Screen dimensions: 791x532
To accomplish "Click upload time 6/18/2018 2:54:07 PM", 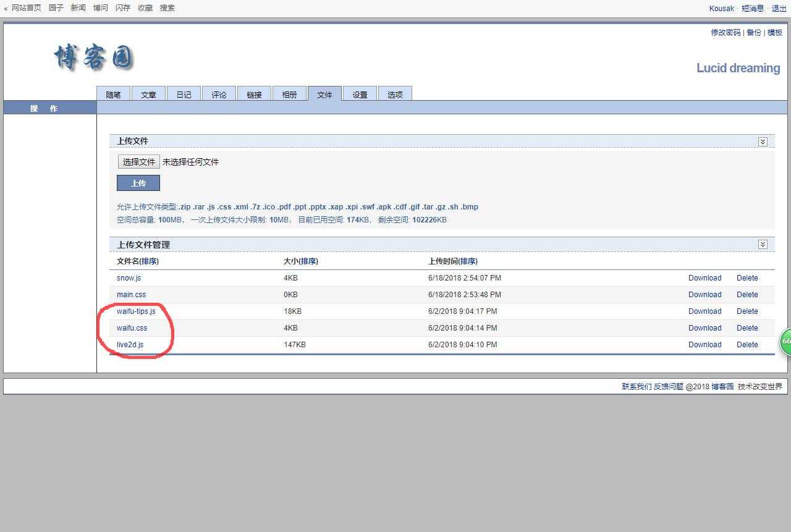I will click(465, 278).
